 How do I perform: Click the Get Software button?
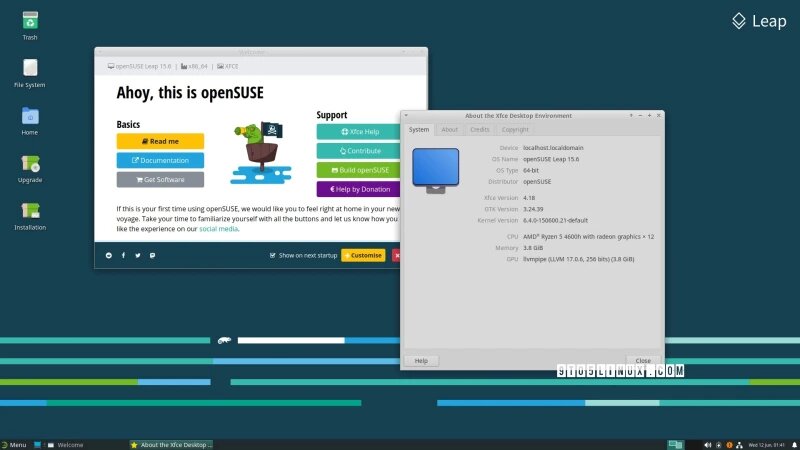pyautogui.click(x=160, y=180)
